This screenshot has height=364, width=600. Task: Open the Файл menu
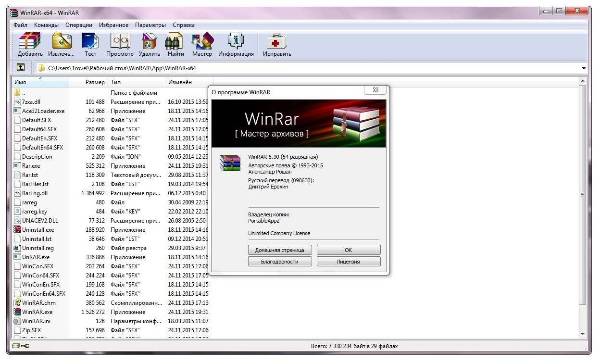click(x=20, y=25)
